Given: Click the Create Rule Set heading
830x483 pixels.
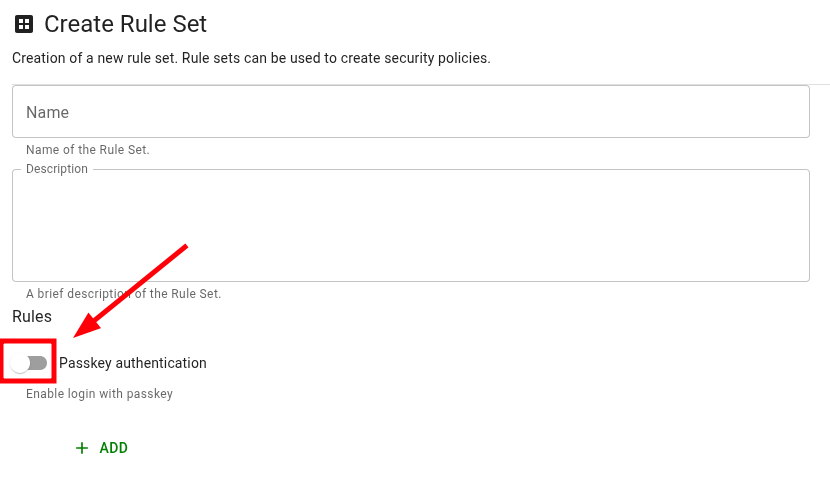Looking at the screenshot, I should (125, 23).
